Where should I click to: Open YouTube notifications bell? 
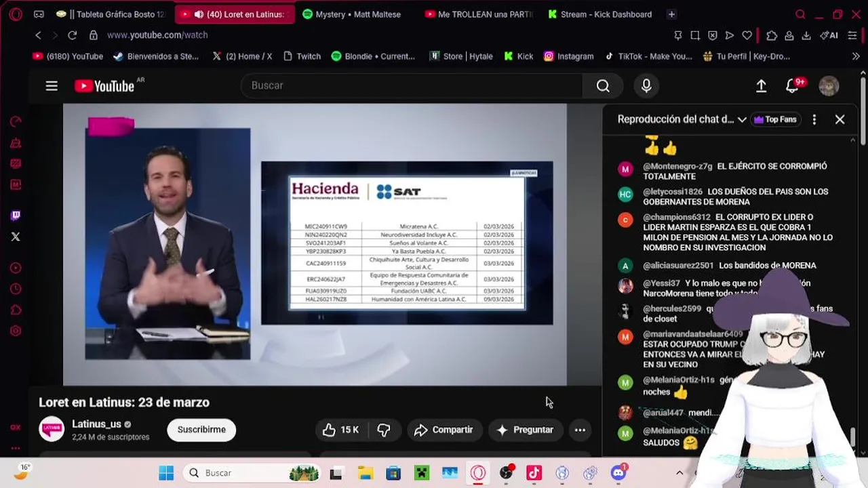(x=792, y=85)
